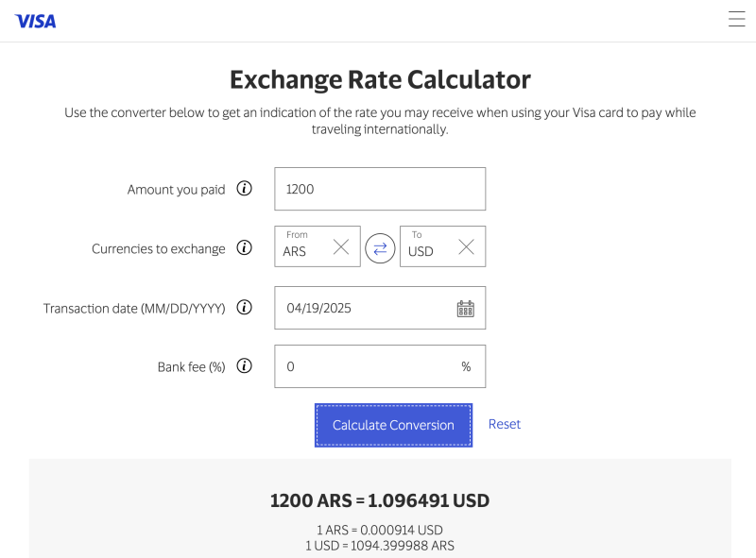Clear the From currency ARS
Screen dimensions: 756x558
point(341,247)
